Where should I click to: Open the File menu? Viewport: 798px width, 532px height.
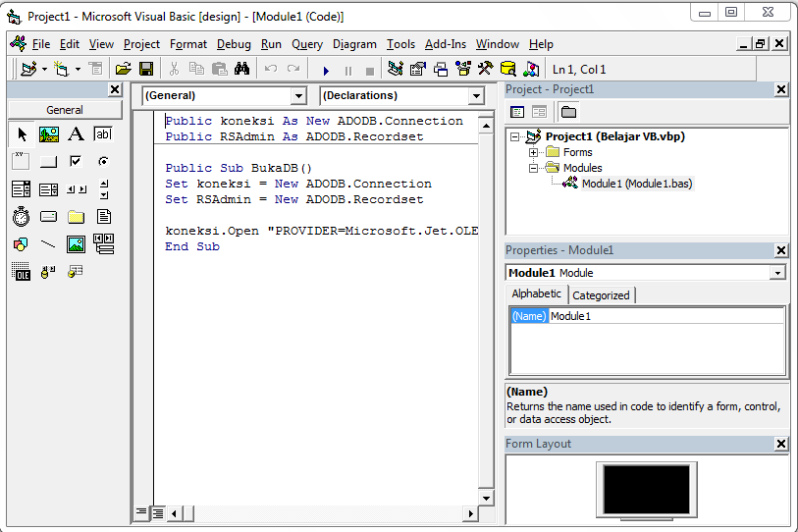point(40,44)
